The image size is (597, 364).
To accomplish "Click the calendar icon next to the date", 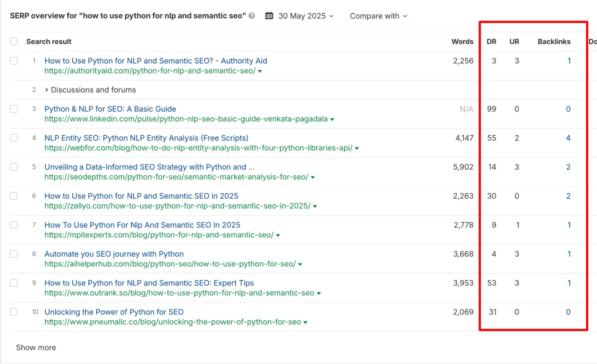I will click(x=269, y=16).
